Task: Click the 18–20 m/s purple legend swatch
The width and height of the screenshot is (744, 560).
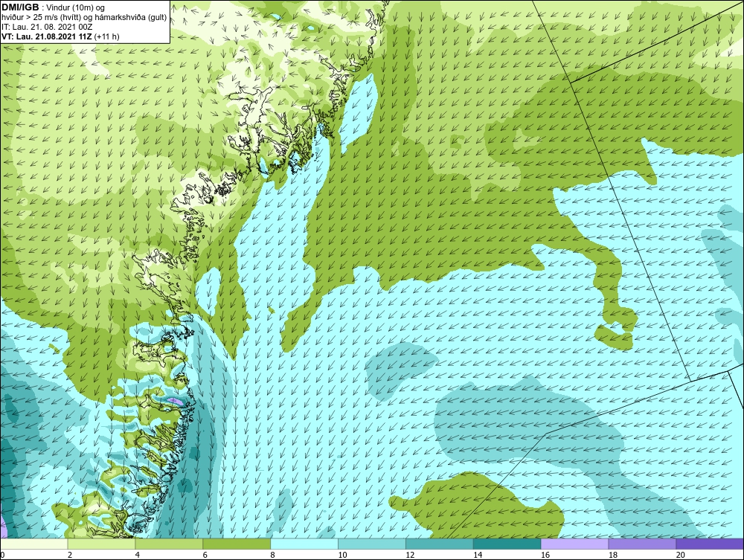Action: coord(643,544)
